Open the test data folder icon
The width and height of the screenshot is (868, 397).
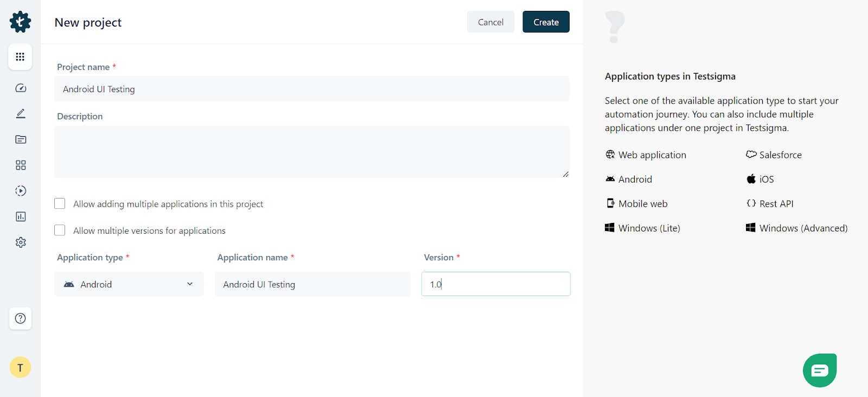click(x=21, y=139)
